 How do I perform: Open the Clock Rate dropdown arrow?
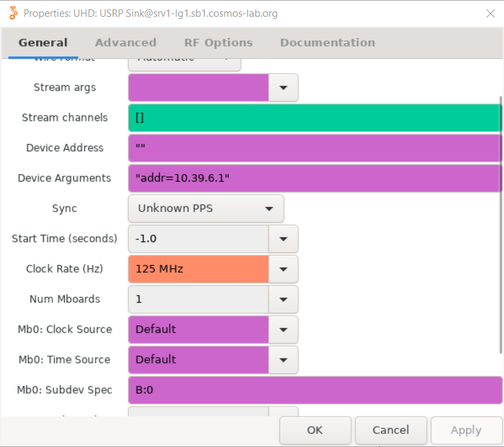click(x=283, y=269)
